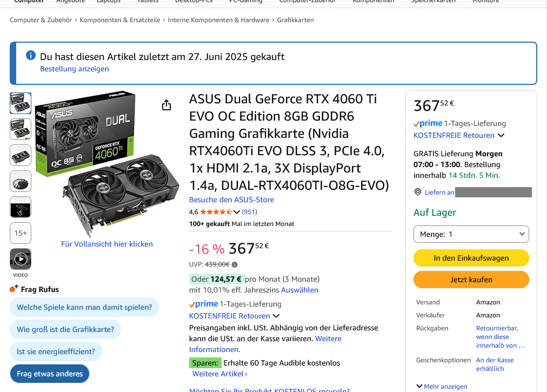The image size is (547, 392).
Task: Open the Menge quantity dropdown
Action: coord(471,234)
